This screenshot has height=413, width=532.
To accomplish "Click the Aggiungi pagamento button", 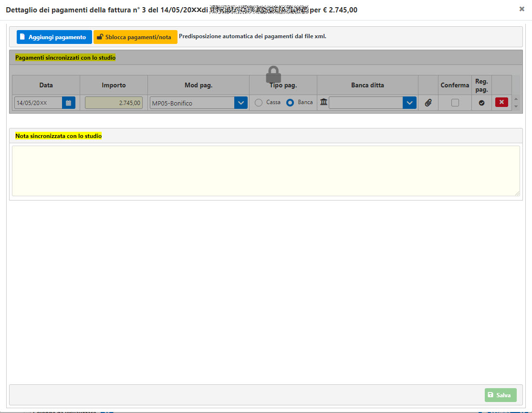I will coord(54,37).
